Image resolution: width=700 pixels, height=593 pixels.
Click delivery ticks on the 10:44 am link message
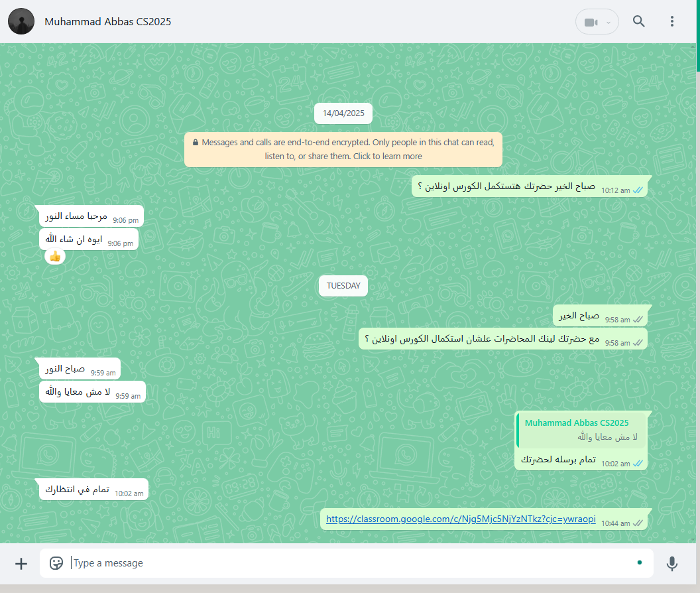638,523
